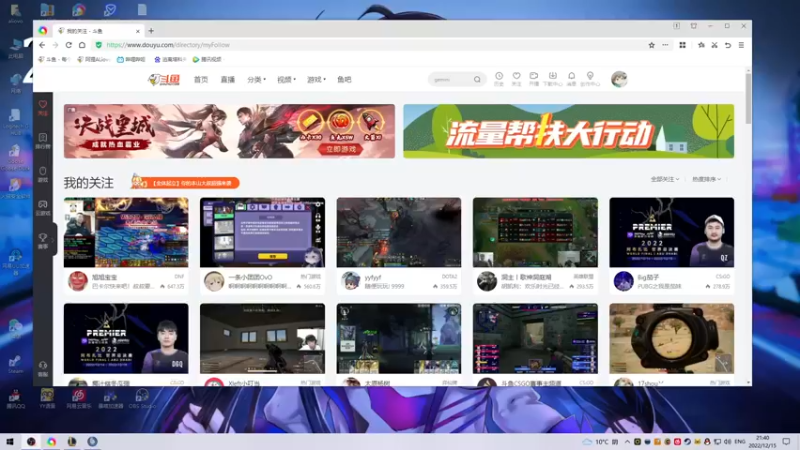
Task: Open the 洞主 League stream thumbnail
Action: [x=535, y=233]
